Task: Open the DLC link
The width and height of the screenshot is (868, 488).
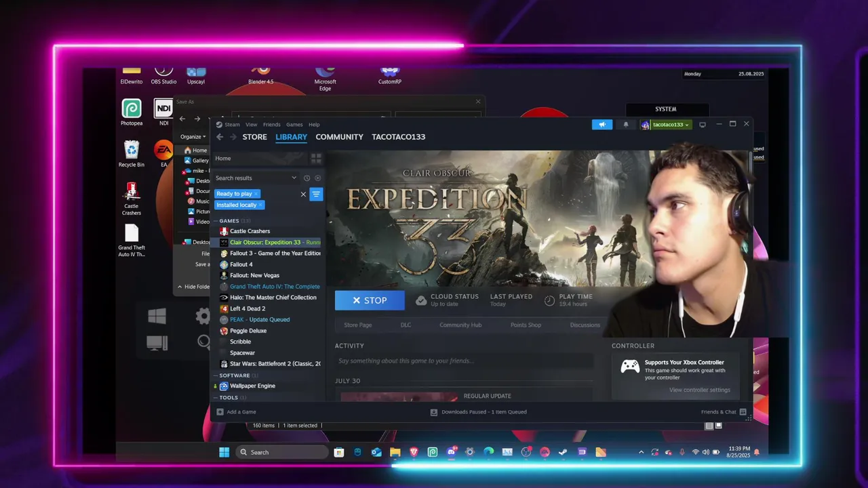Action: pyautogui.click(x=406, y=325)
